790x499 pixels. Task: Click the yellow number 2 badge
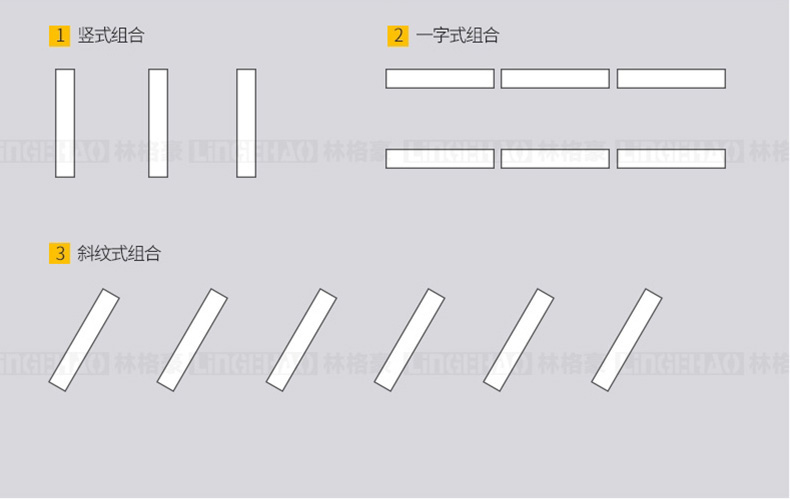click(x=398, y=36)
